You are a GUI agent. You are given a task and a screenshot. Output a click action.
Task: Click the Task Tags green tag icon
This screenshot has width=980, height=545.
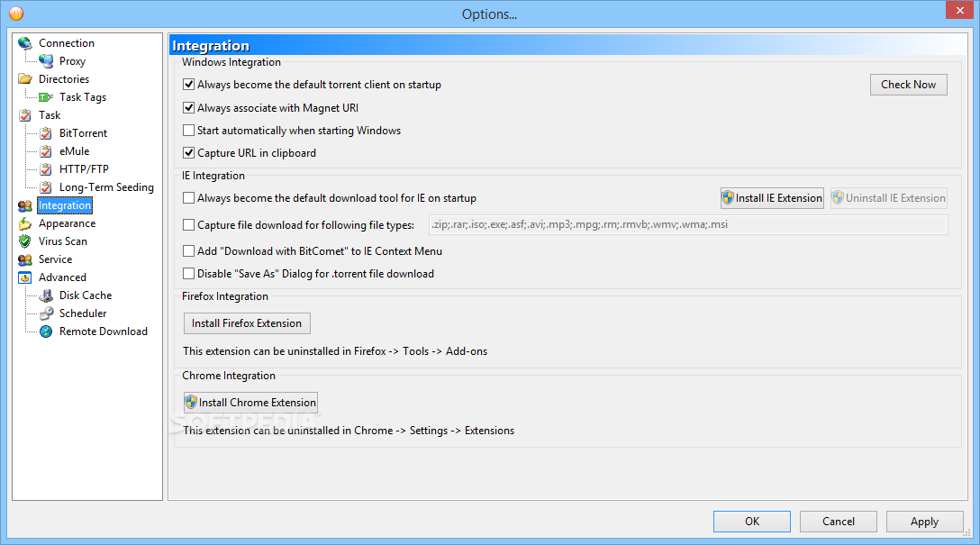(x=46, y=97)
